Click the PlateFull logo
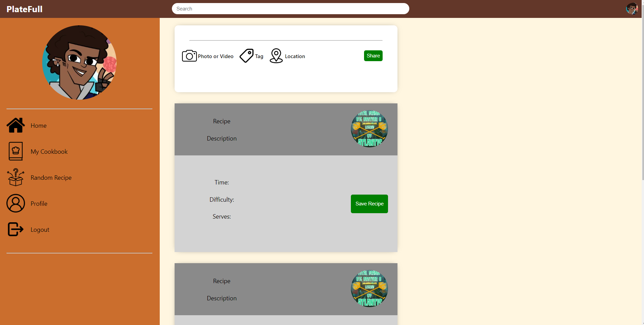 tap(25, 9)
